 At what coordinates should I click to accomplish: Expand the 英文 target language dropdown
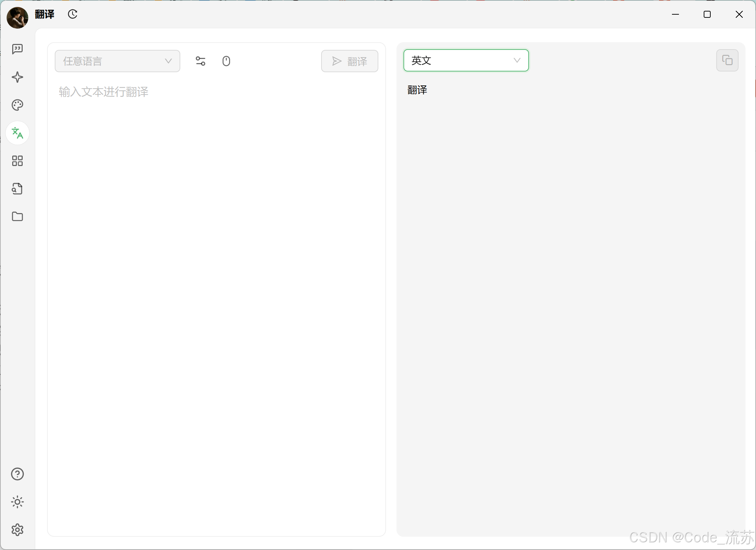tap(466, 60)
